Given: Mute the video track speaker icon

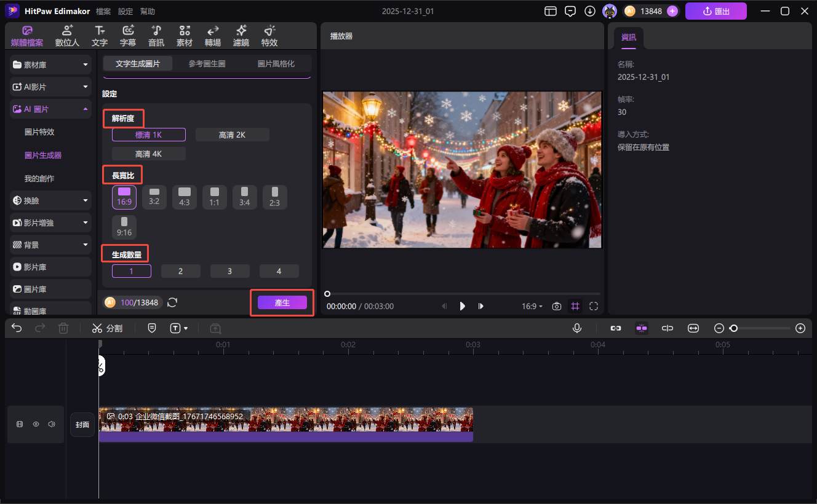Looking at the screenshot, I should (x=52, y=424).
